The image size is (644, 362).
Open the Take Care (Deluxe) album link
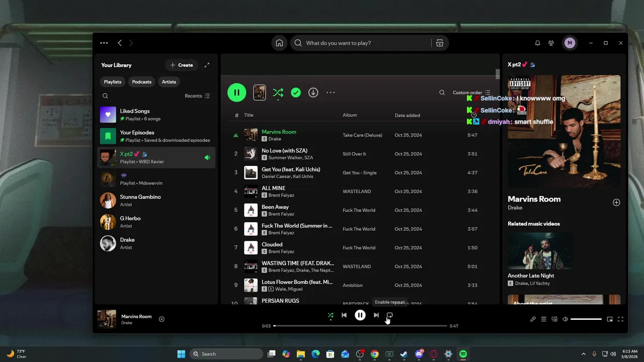pos(362,135)
